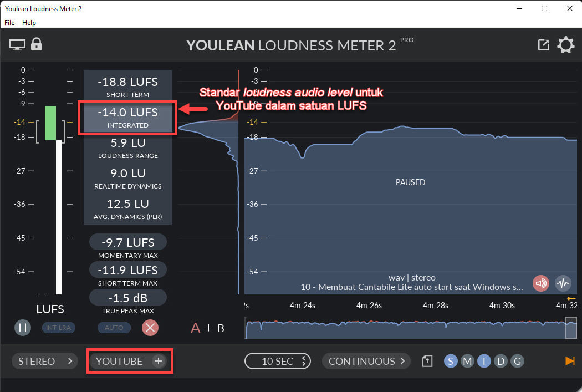Click the 12.5 LU avg. dynamics readout

(127, 208)
